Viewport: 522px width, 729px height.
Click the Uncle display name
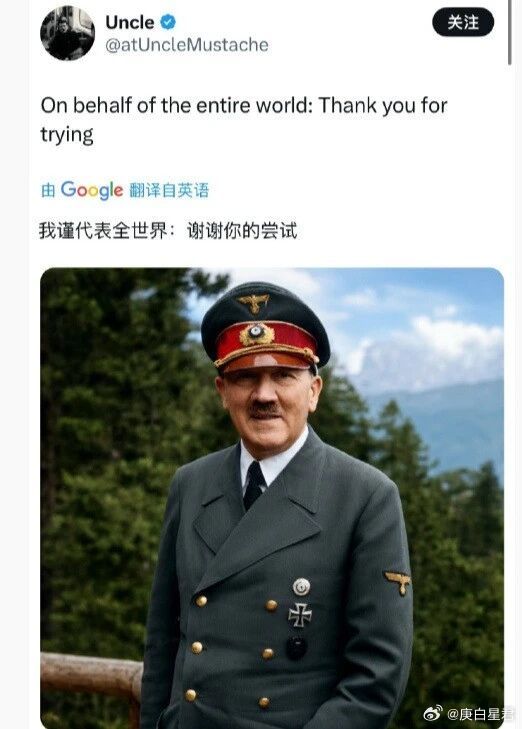tap(130, 22)
